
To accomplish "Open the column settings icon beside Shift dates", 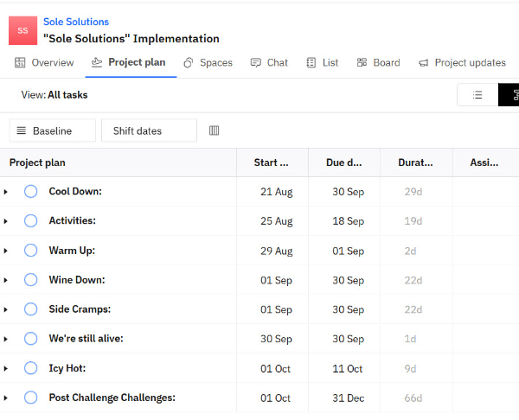I will 214,130.
